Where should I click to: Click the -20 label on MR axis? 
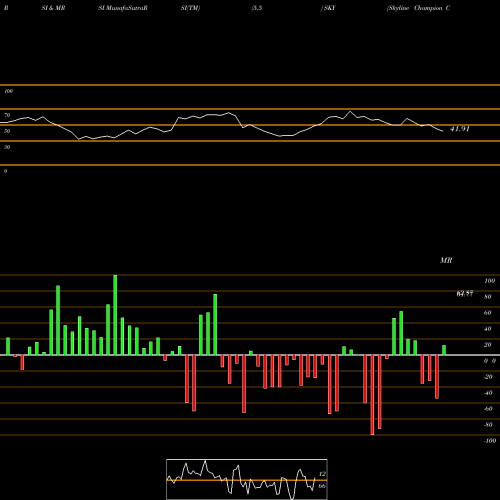(488, 377)
